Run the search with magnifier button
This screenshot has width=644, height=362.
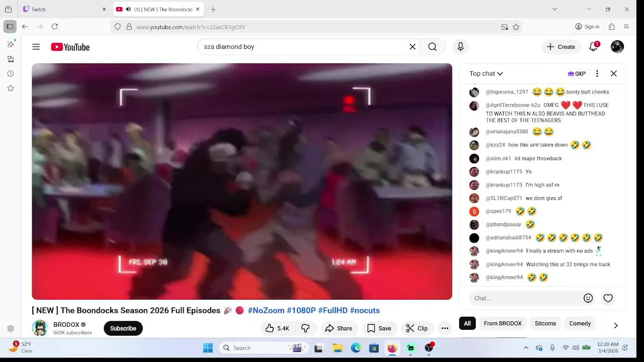coord(432,47)
